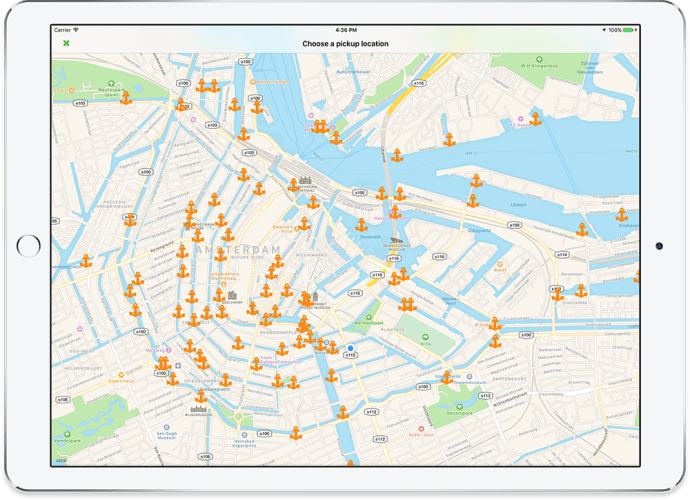Select the anchor pickup at Westerpark
This screenshot has height=500, width=690.
[x=126, y=98]
